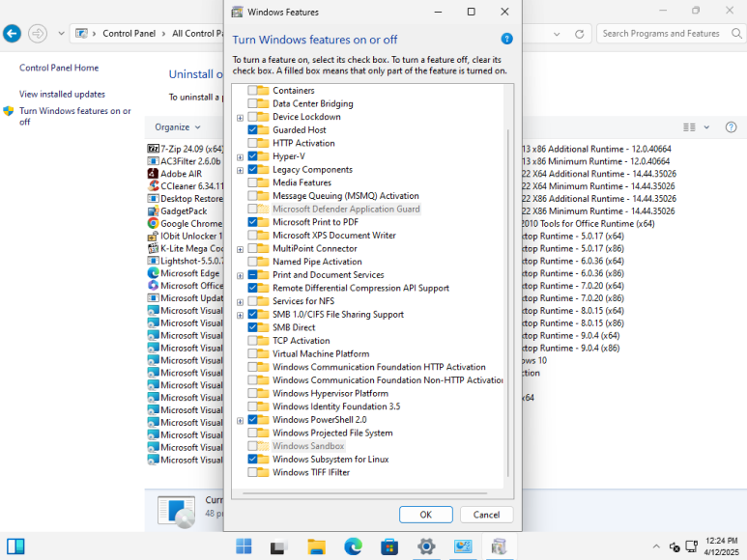Uncheck the Hyper-V feature checkbox

(x=252, y=156)
